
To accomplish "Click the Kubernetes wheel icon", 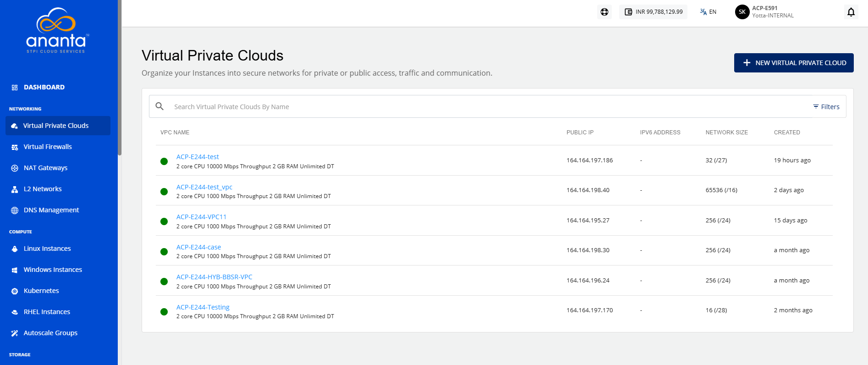I will pyautogui.click(x=15, y=291).
